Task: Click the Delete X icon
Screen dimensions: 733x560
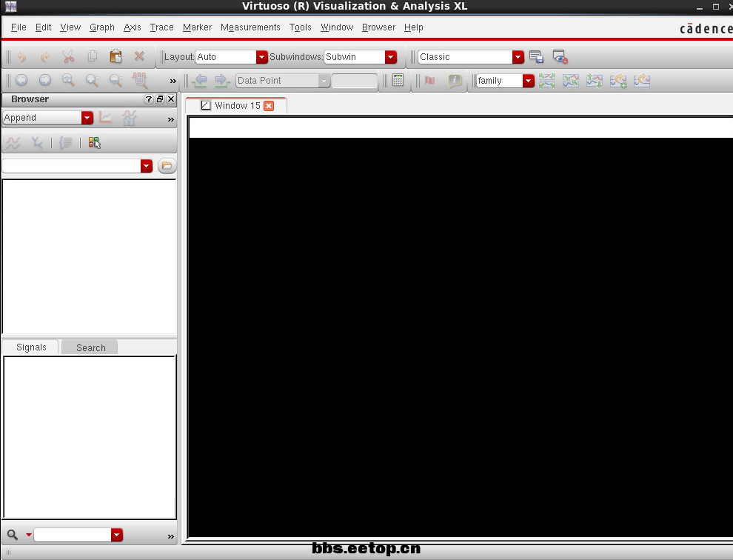Action: [139, 56]
